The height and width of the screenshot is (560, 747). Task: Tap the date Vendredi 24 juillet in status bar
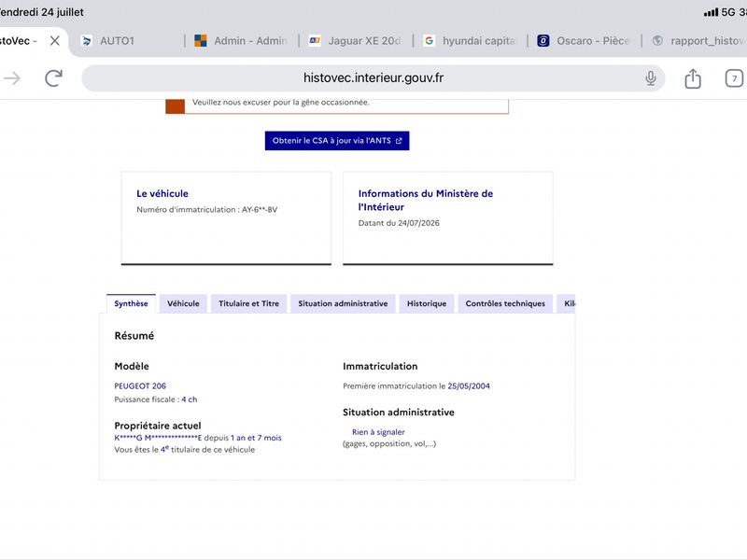(x=41, y=12)
